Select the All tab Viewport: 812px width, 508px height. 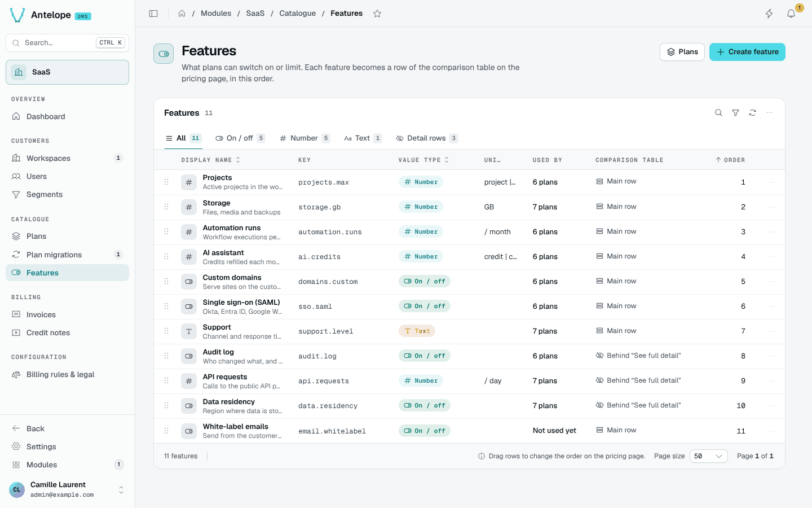[183, 138]
